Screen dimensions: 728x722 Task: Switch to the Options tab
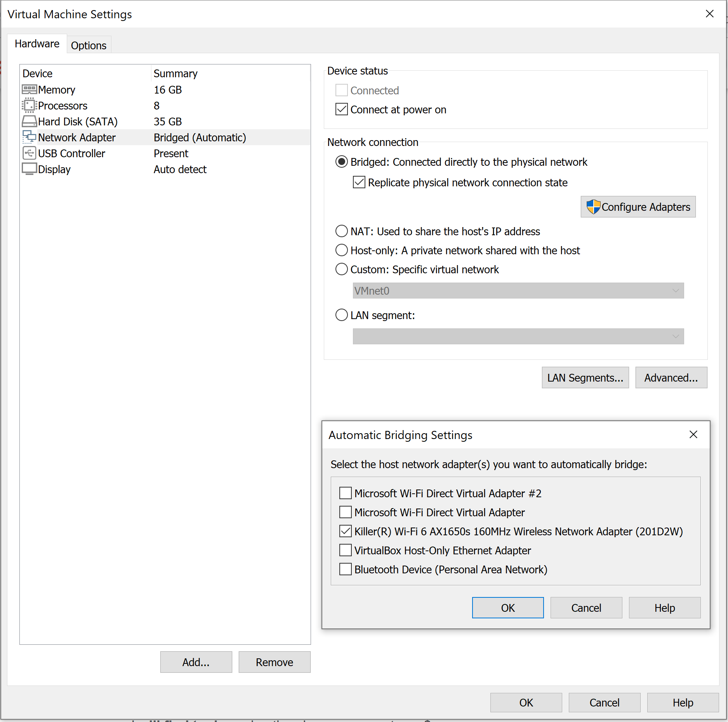(x=89, y=45)
